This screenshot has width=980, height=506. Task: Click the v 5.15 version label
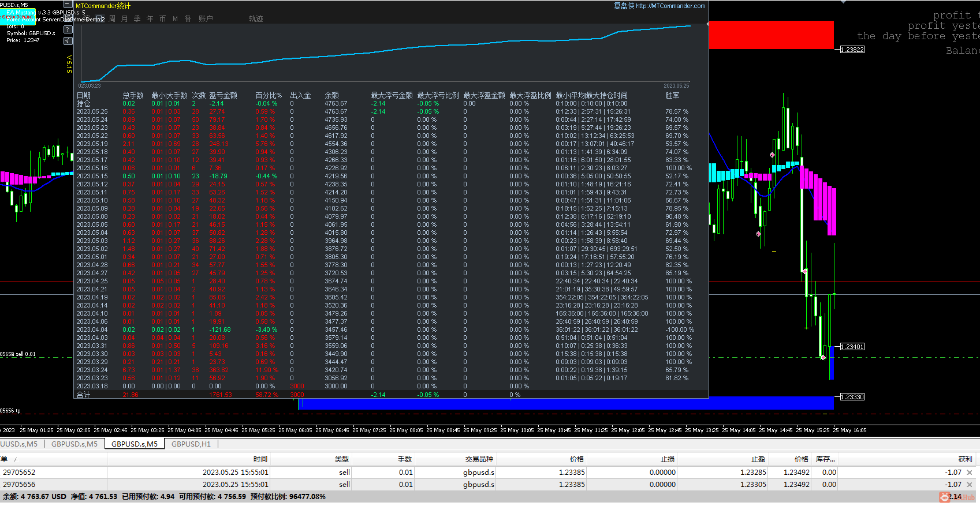pos(69,64)
